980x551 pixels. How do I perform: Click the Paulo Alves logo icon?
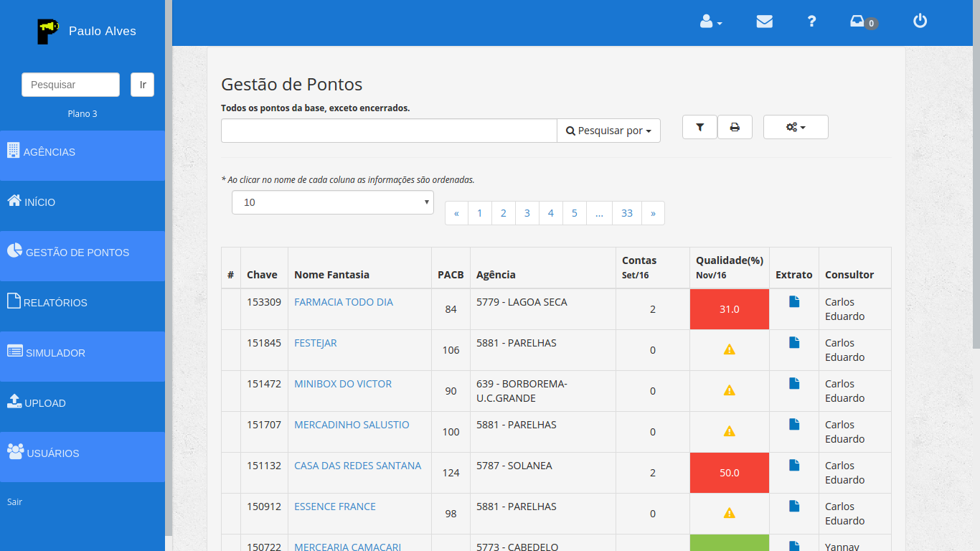[48, 31]
